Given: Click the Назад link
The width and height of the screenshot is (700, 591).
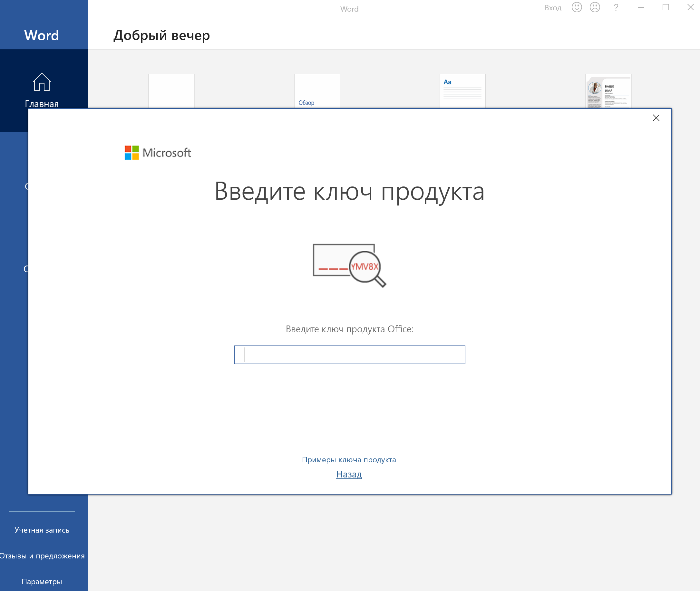Looking at the screenshot, I should click(x=348, y=475).
